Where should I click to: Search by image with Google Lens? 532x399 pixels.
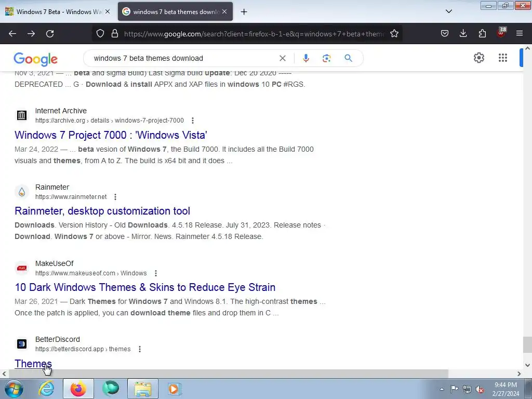[x=327, y=58]
